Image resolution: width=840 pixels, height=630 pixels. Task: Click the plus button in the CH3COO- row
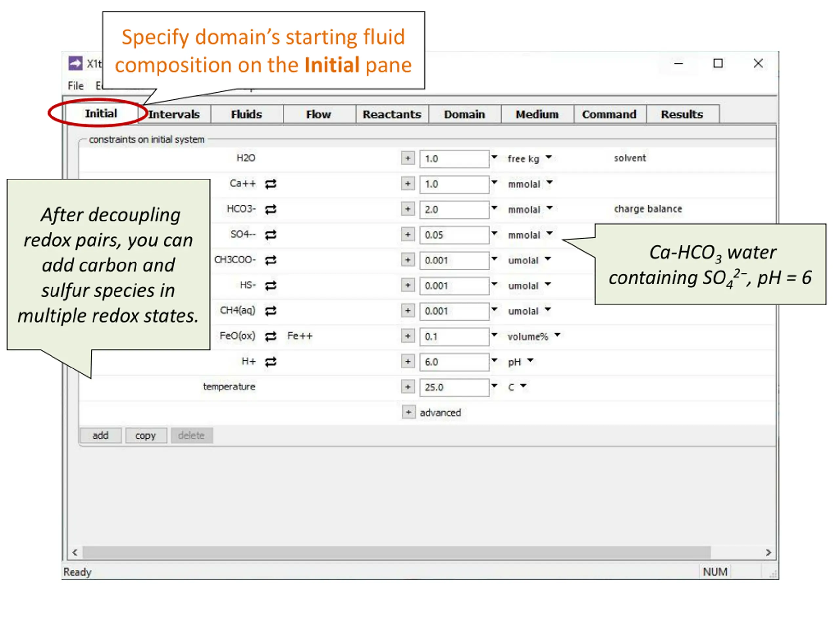click(408, 260)
